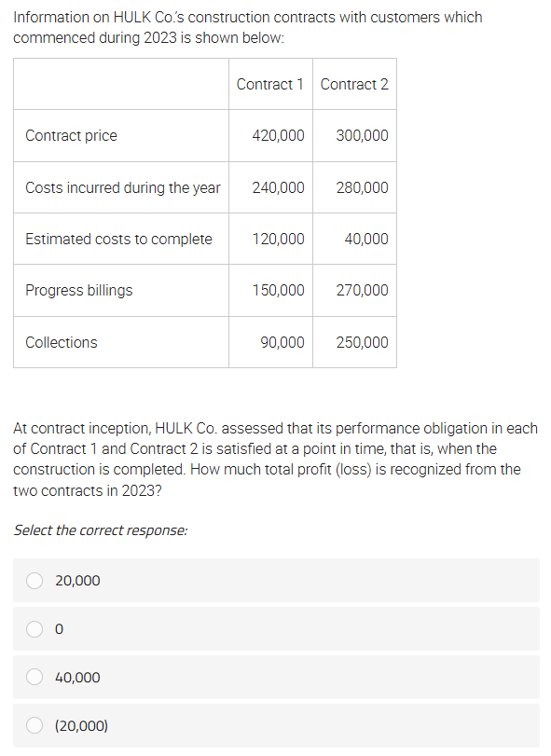Click the Contract price row label
551x756 pixels.
click(72, 136)
